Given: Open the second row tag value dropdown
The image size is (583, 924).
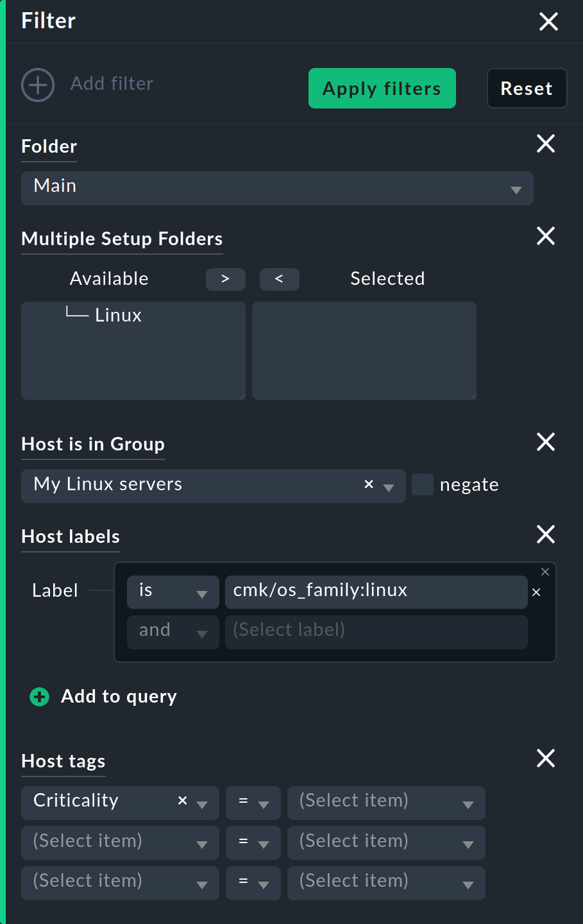Looking at the screenshot, I should point(386,843).
